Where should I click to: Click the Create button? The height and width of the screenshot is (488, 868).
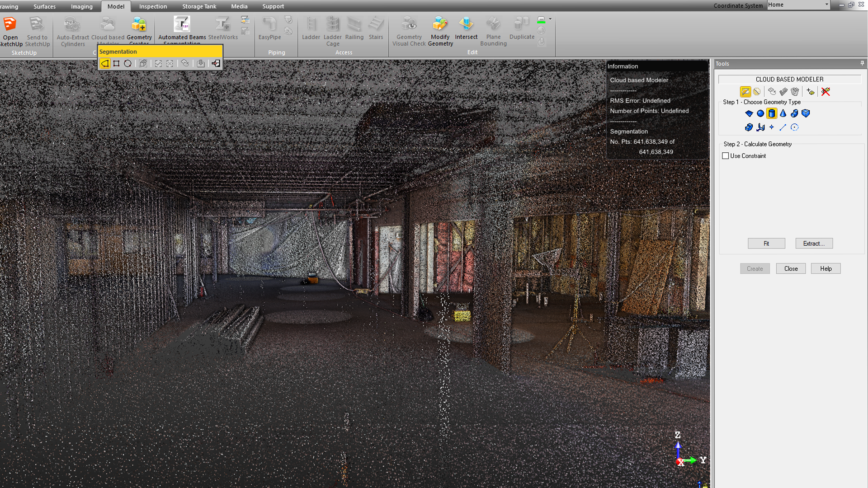click(755, 269)
